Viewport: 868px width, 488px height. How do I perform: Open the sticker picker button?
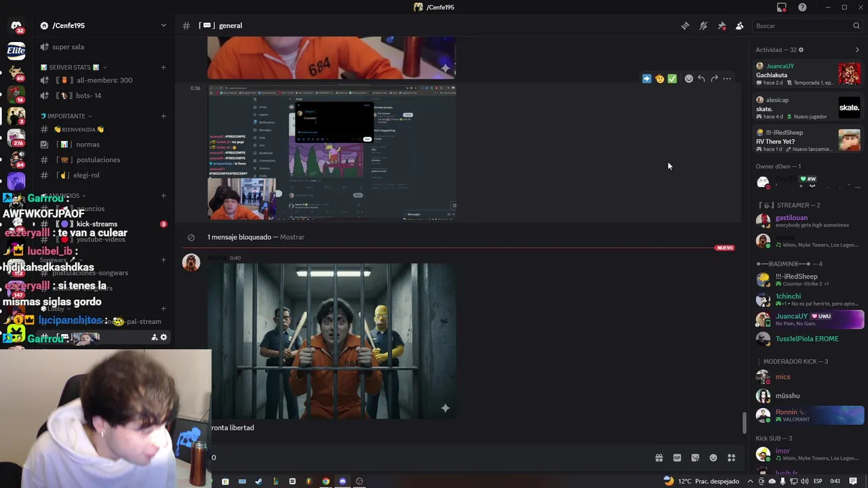pyautogui.click(x=695, y=457)
